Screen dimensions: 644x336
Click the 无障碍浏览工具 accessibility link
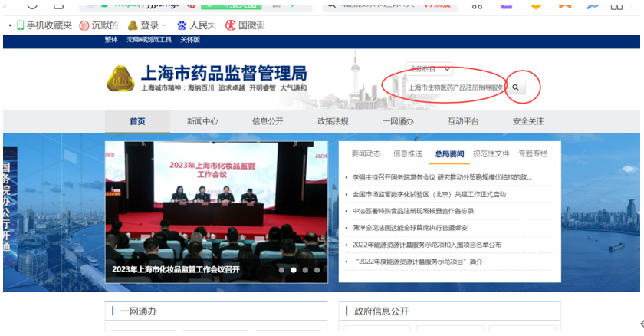point(149,39)
